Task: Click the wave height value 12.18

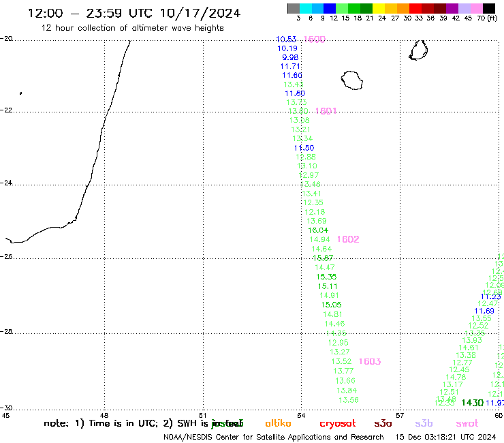Action: click(315, 212)
